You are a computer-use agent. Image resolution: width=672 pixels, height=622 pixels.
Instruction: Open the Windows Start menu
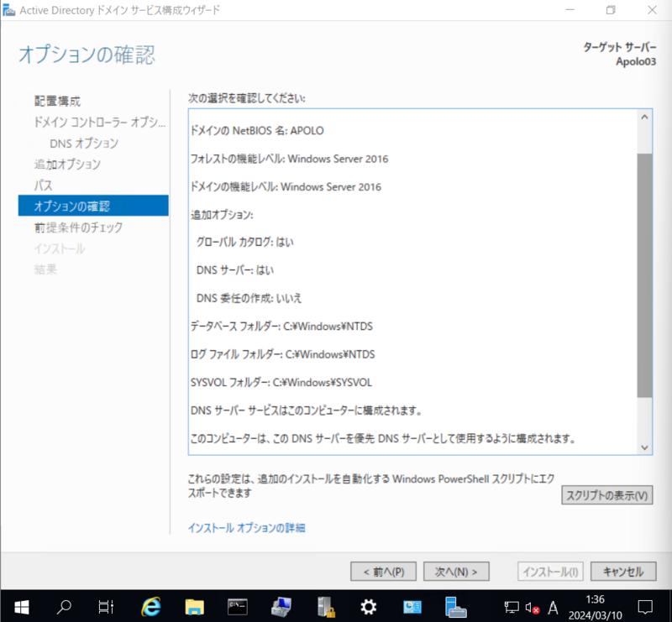(22, 607)
